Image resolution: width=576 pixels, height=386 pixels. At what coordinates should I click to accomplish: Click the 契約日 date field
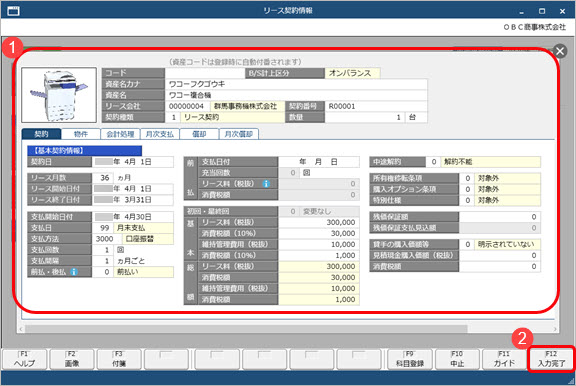coord(133,162)
